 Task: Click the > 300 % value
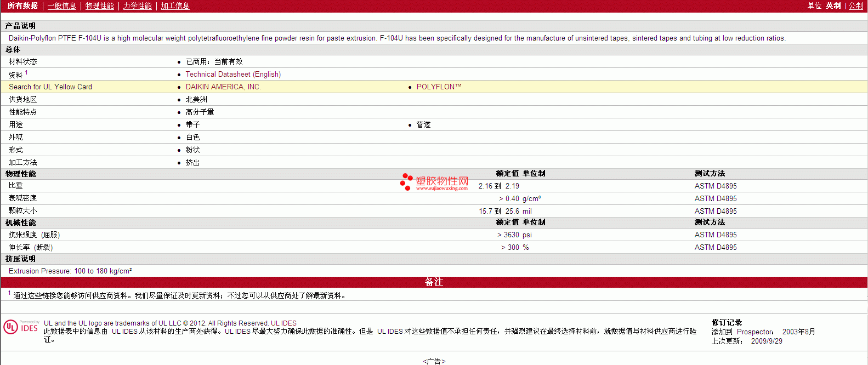coord(515,247)
